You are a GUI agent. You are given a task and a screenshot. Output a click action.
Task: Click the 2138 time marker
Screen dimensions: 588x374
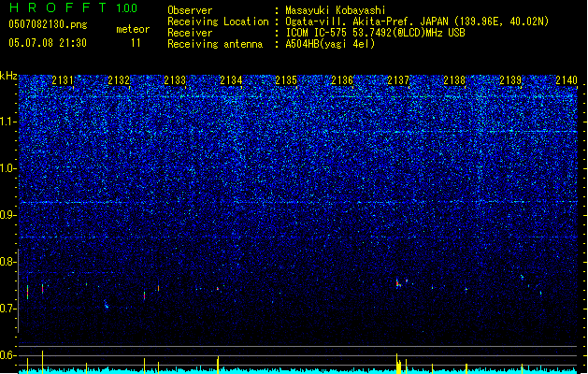[454, 80]
